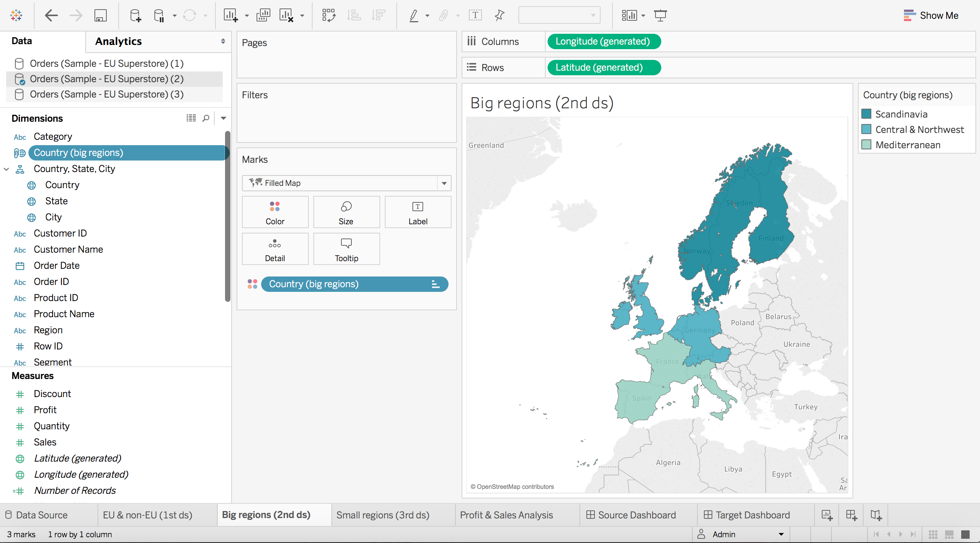Collapse the Country, State, City hierarchy

(6, 169)
